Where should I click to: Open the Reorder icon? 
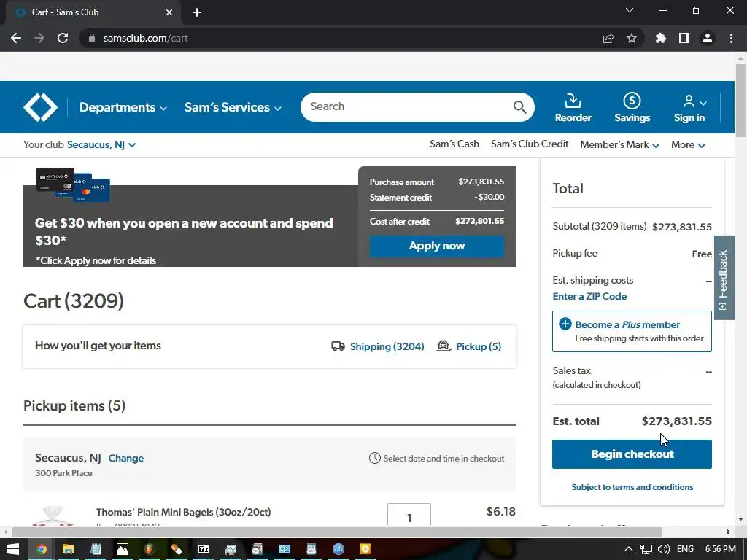click(x=573, y=108)
